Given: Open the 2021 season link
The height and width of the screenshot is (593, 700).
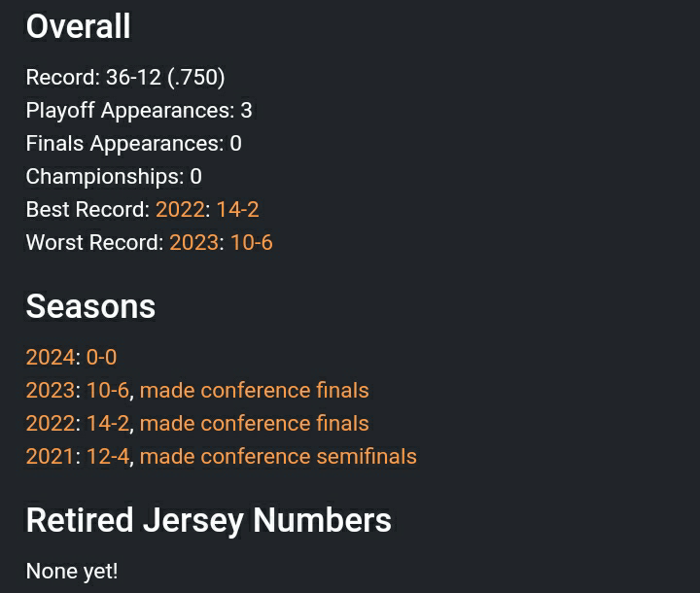Looking at the screenshot, I should tap(50, 457).
